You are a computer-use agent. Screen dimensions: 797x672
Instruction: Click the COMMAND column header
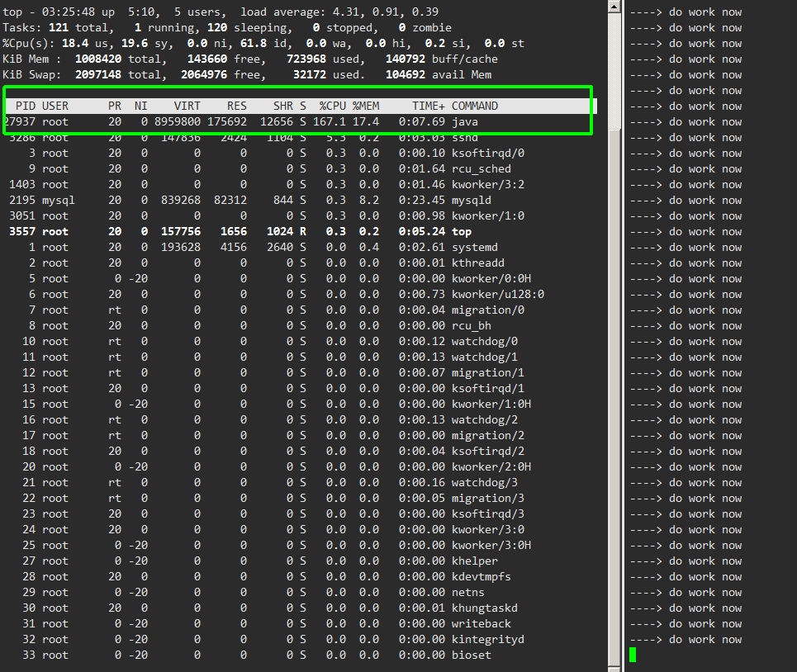pos(475,106)
